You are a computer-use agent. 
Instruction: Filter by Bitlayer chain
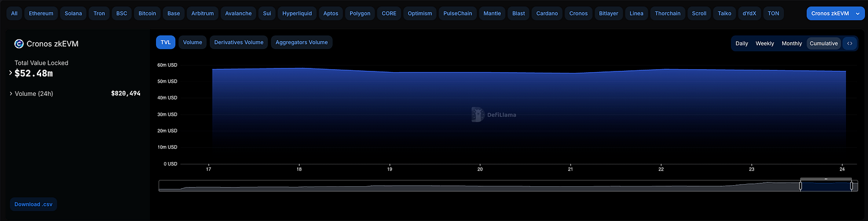(609, 13)
